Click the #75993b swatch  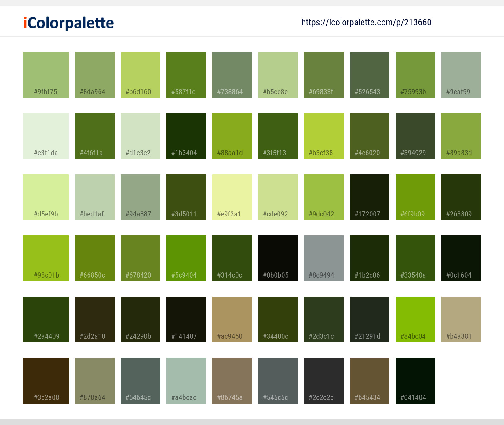click(x=415, y=75)
